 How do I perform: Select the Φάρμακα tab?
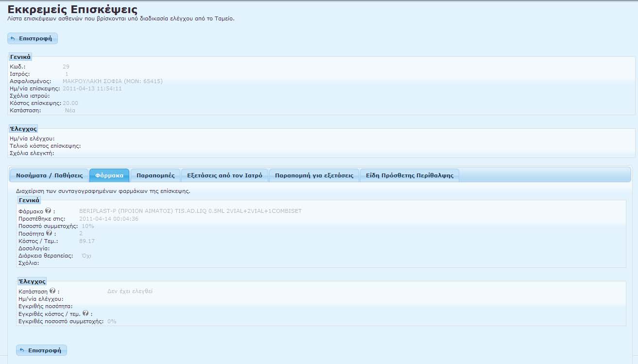tap(109, 175)
